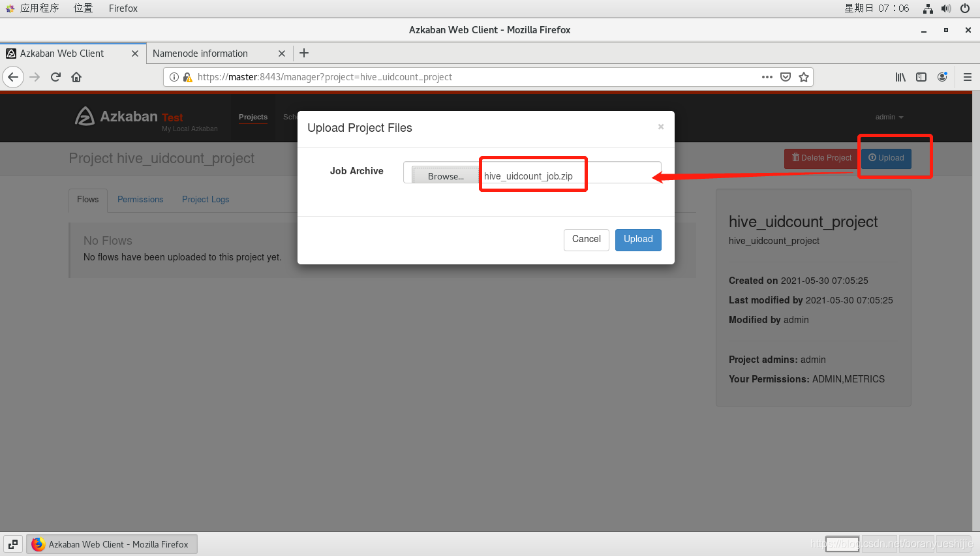Click the Job Archive label
The width and height of the screenshot is (980, 556).
(x=357, y=171)
